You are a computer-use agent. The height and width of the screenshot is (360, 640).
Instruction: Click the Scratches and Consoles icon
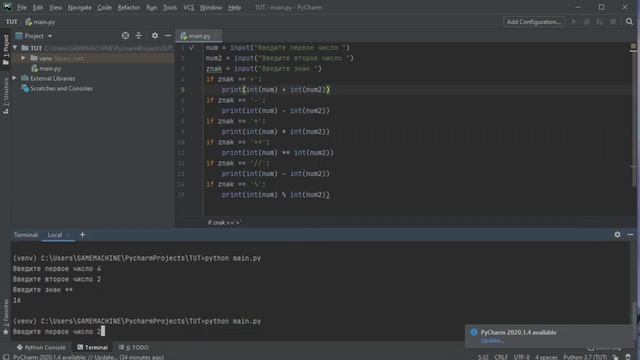click(x=25, y=89)
